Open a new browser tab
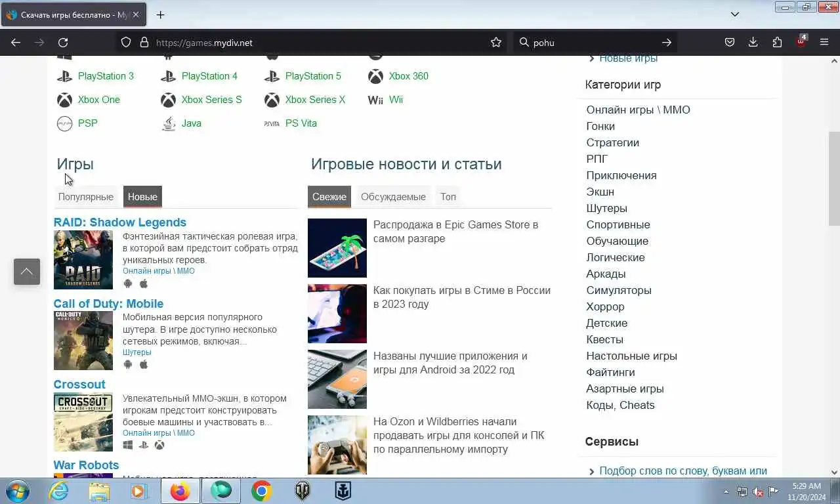The image size is (840, 504). click(x=160, y=14)
